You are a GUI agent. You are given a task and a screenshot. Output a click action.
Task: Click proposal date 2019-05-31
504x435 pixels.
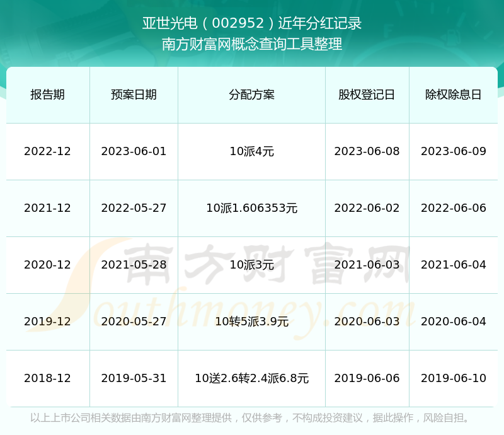(x=134, y=378)
